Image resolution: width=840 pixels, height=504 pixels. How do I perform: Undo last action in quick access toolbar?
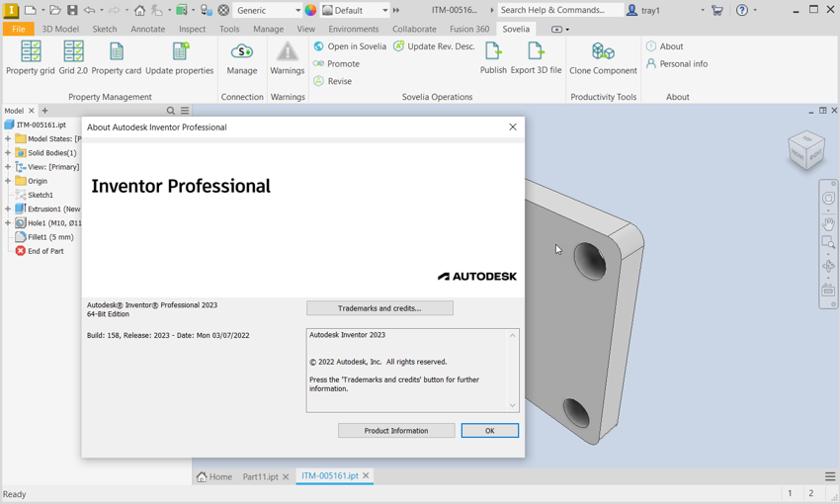(90, 10)
